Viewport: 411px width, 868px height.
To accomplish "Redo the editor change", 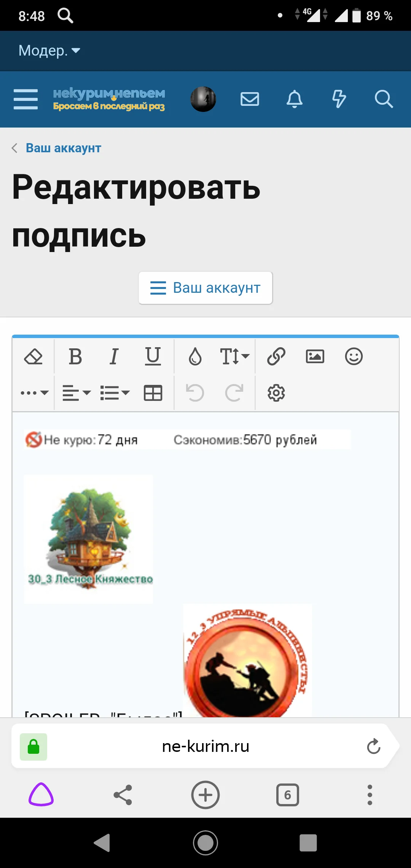I will (234, 393).
